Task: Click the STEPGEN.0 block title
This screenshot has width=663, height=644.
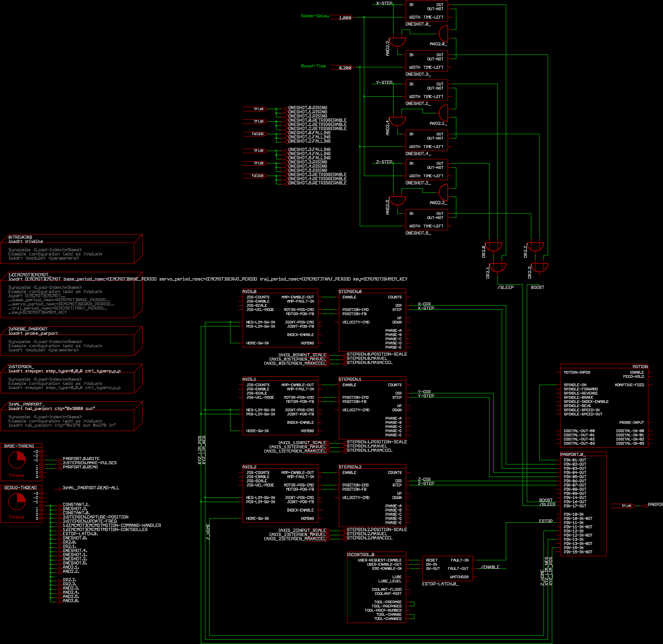Action: [350, 291]
